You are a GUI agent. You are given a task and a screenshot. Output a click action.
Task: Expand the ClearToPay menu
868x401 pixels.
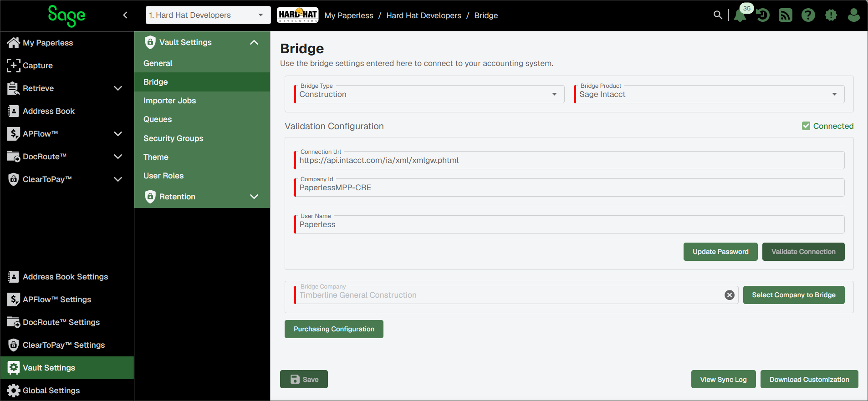(x=118, y=179)
